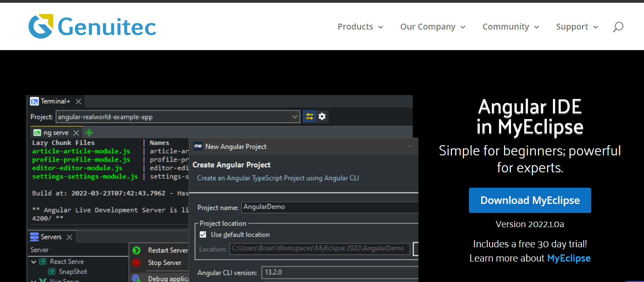
Task: Expand the Our Company menu chevron
Action: [x=463, y=27]
